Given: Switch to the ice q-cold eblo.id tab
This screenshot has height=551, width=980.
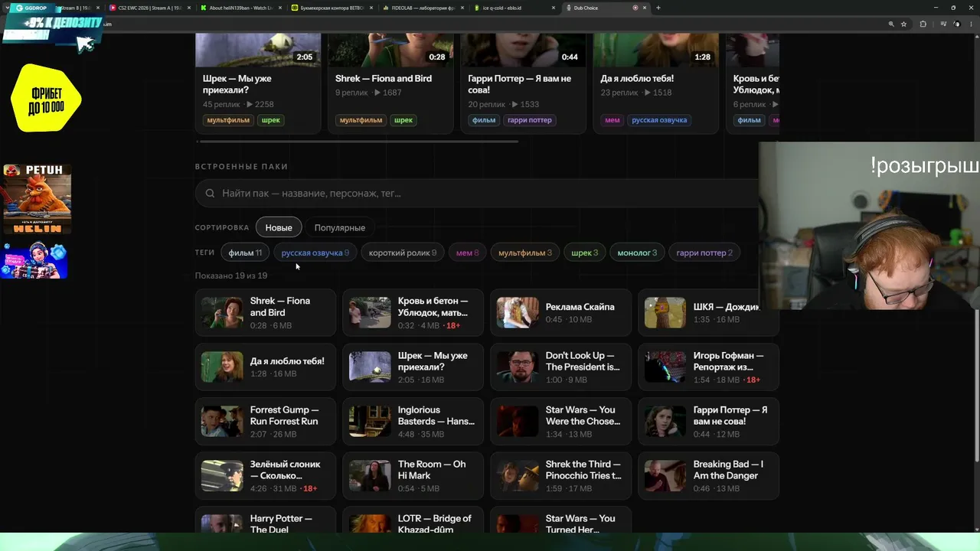Looking at the screenshot, I should tap(513, 8).
